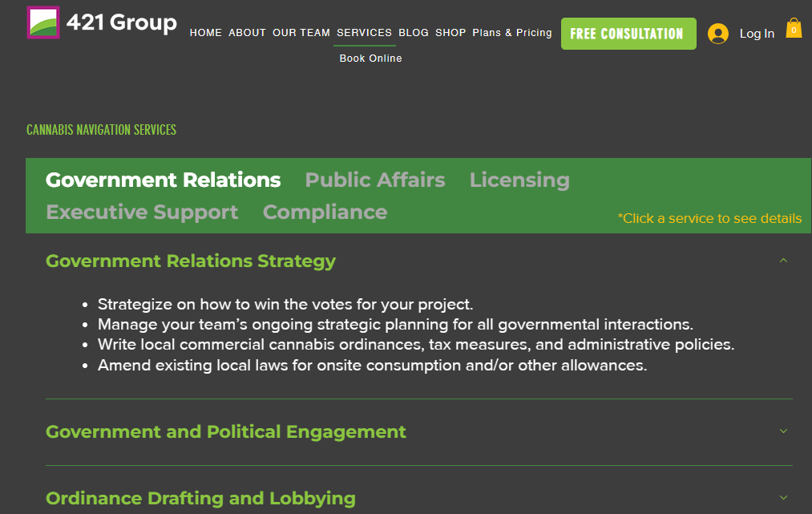Open the Log In link
This screenshot has height=514, width=812.
[757, 34]
